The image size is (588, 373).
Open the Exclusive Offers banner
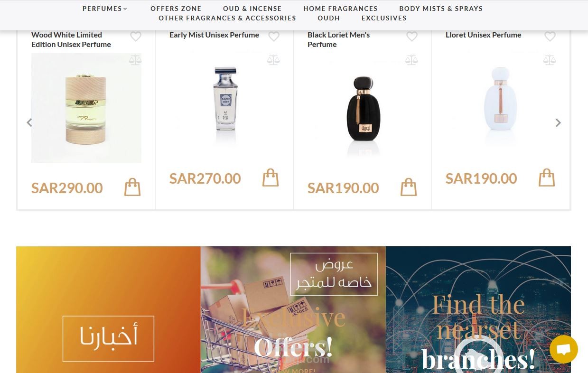(x=293, y=309)
